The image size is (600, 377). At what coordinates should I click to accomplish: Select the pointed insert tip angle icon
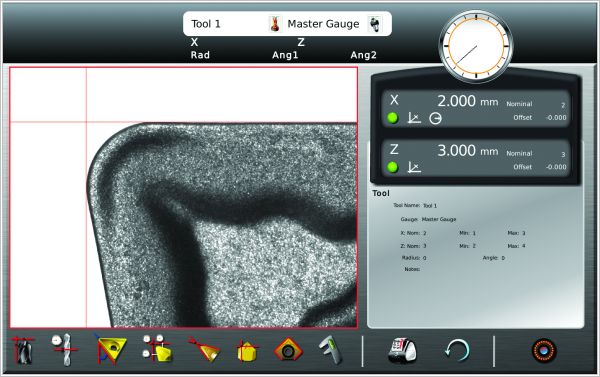(x=204, y=349)
